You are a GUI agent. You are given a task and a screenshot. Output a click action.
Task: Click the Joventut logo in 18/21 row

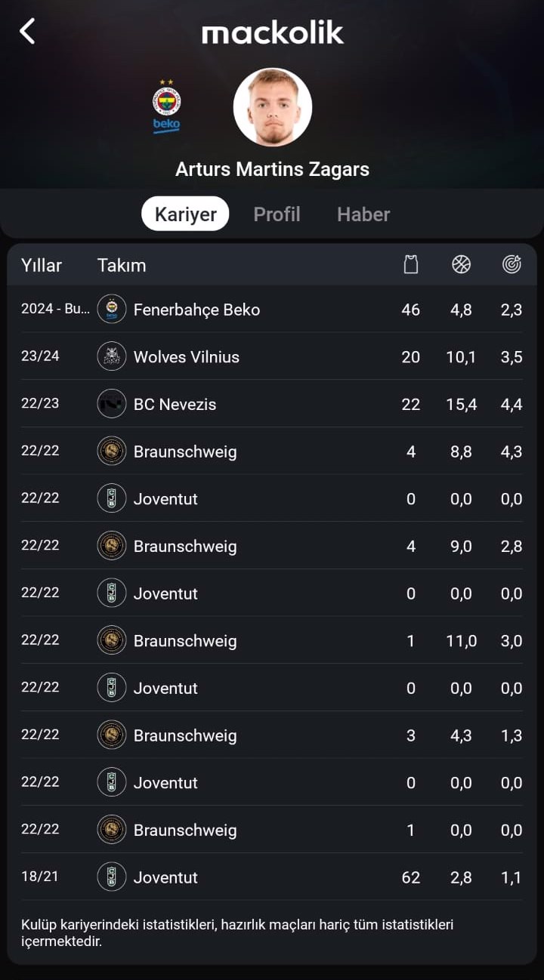pos(112,877)
